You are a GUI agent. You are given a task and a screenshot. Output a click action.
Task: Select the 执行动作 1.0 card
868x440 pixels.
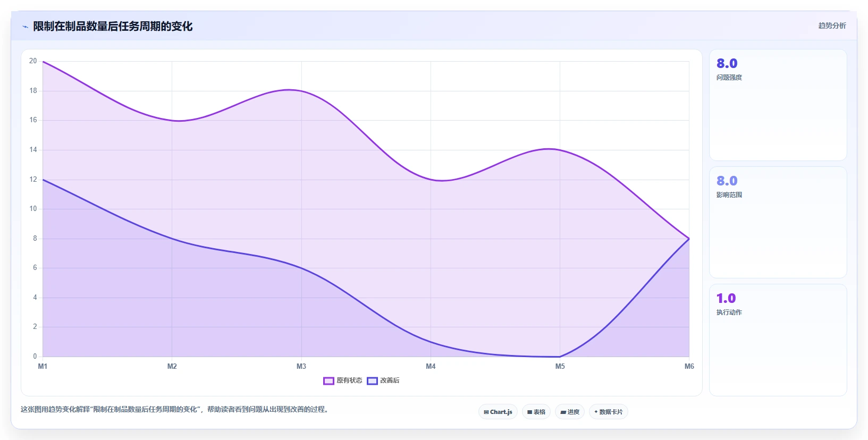(x=778, y=340)
